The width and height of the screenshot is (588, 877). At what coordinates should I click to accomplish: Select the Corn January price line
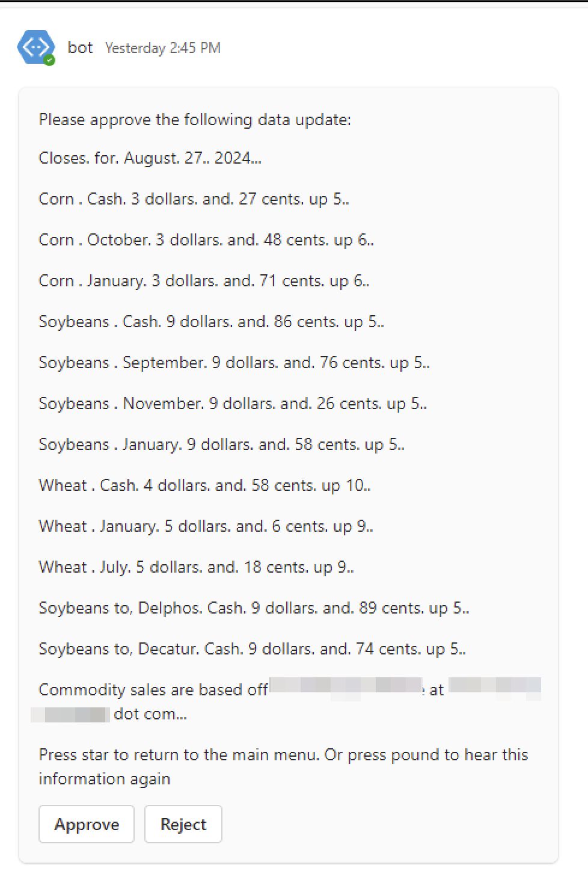(x=204, y=281)
